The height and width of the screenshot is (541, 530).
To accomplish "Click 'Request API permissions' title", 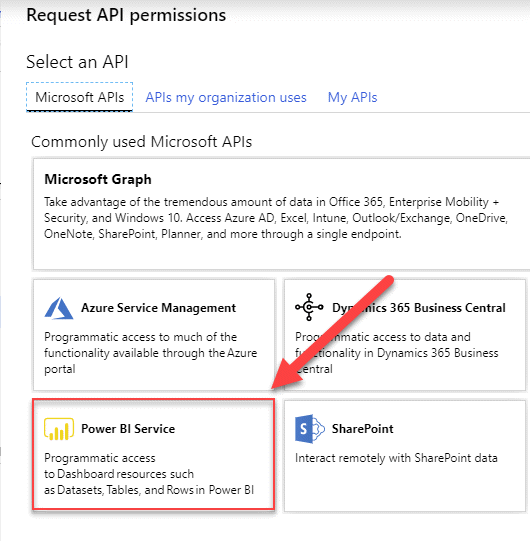I will (126, 16).
